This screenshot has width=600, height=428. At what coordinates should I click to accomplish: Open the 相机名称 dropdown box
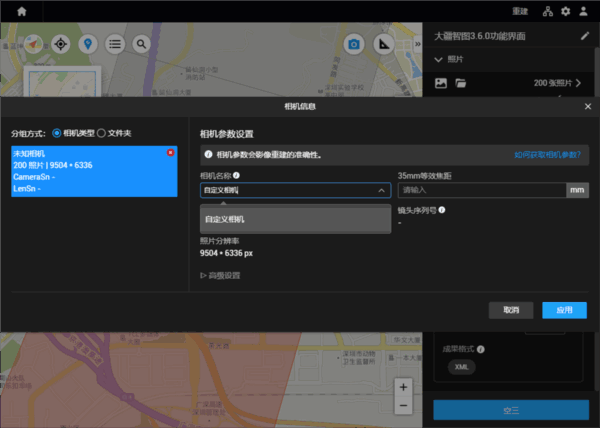295,190
